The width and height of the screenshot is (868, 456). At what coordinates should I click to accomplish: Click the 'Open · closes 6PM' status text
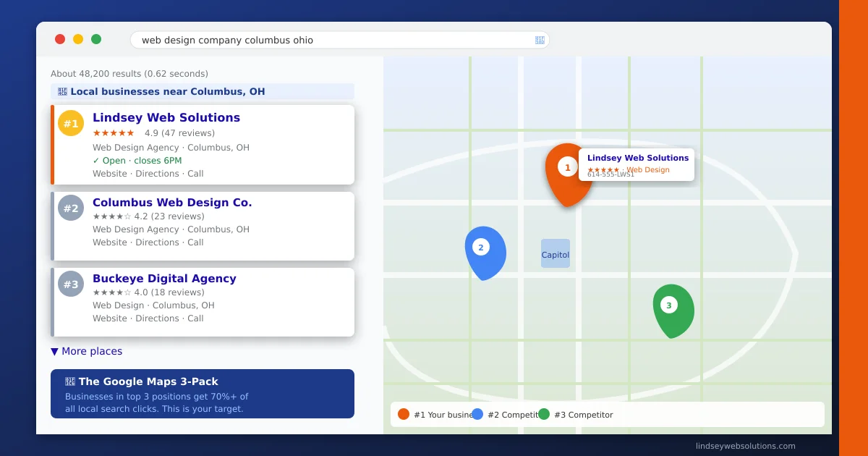137,161
